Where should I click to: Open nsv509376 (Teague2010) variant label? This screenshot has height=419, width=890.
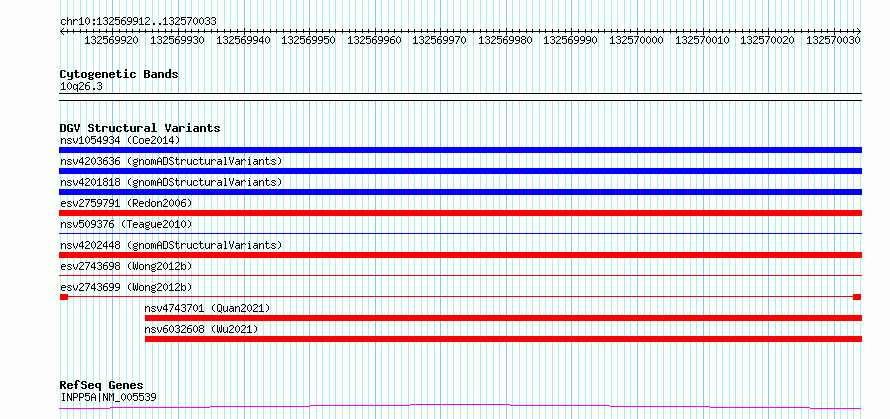126,224
